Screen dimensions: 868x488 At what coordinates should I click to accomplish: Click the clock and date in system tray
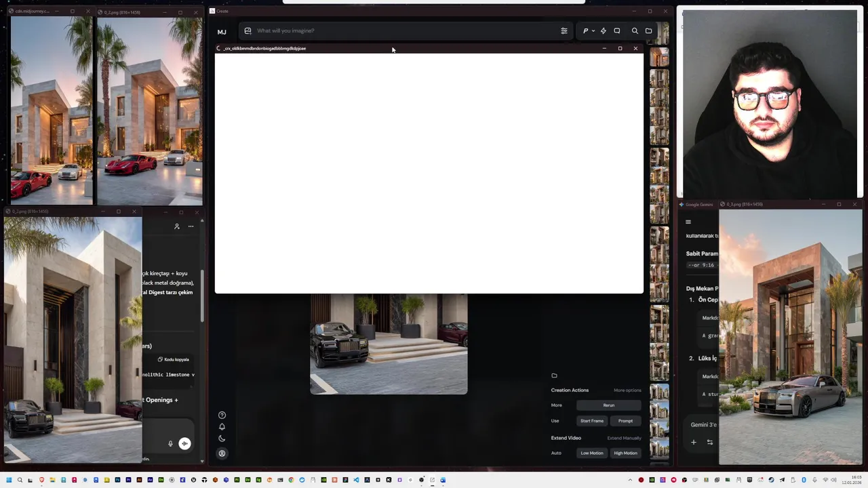pyautogui.click(x=851, y=480)
